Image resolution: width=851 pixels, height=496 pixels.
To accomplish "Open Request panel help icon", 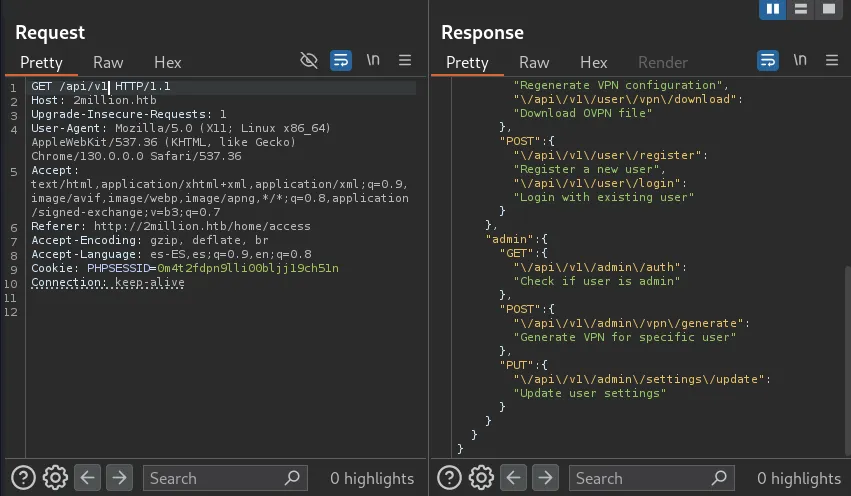I will 25,478.
